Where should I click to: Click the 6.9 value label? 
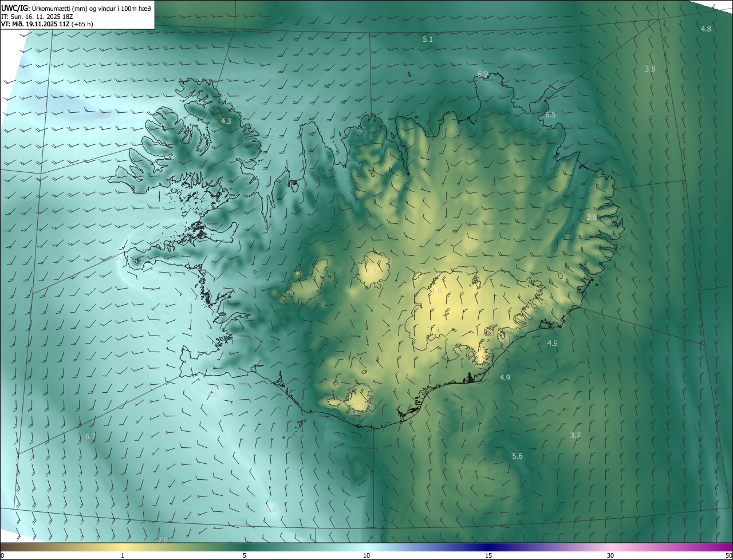click(x=483, y=74)
